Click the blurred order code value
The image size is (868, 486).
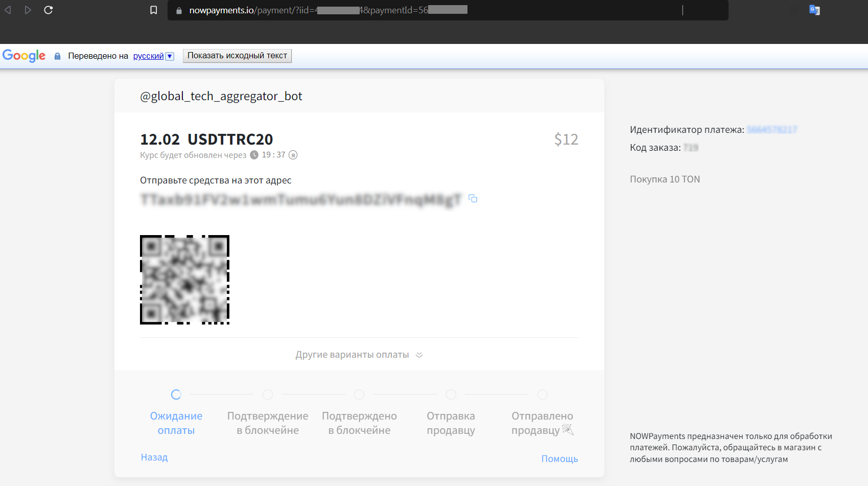point(691,148)
